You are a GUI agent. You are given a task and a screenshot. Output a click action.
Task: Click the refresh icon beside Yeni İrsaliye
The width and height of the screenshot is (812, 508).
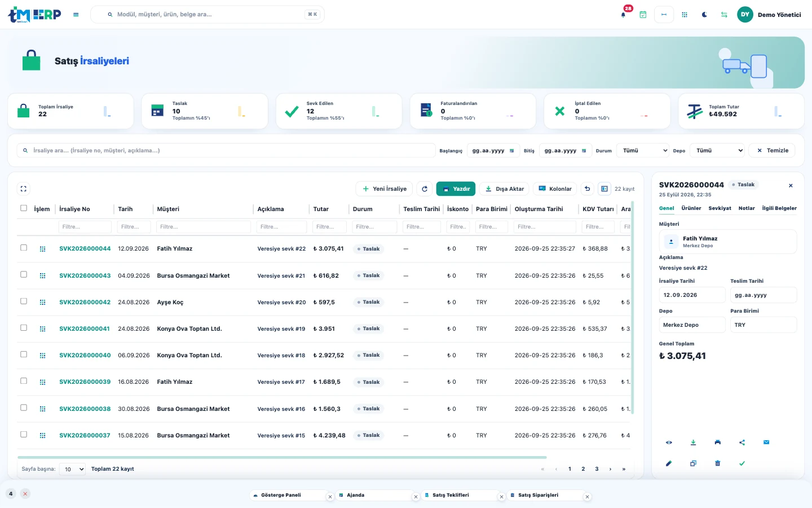(x=425, y=189)
